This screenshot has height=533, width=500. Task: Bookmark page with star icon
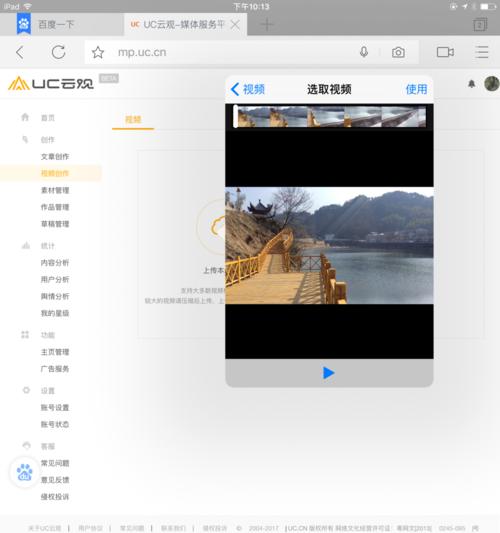coord(98,52)
